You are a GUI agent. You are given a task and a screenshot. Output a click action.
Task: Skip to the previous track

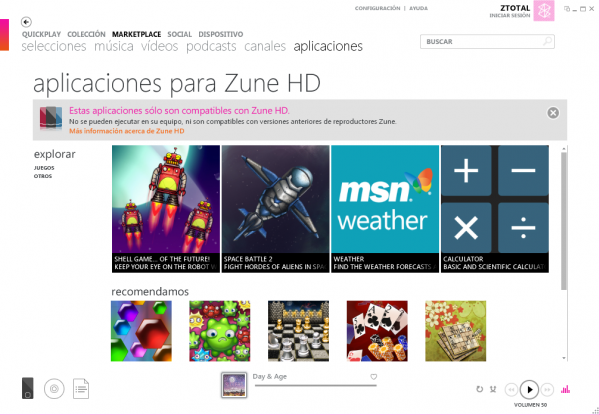[512, 390]
